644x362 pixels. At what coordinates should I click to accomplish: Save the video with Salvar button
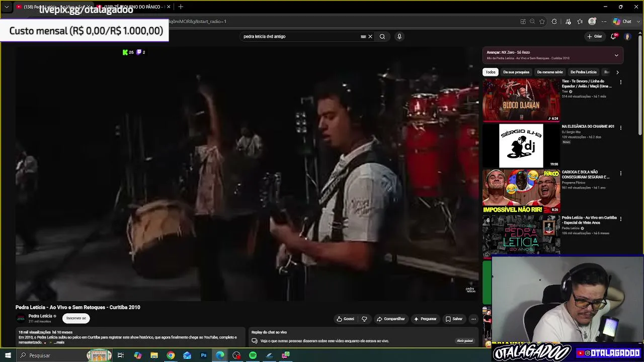(454, 319)
